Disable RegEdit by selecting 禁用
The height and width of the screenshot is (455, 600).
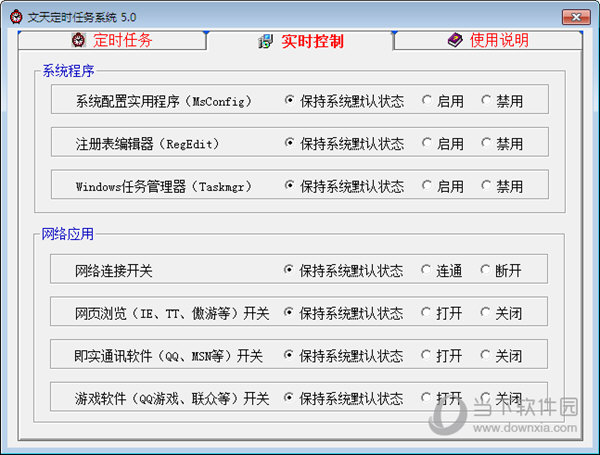487,144
